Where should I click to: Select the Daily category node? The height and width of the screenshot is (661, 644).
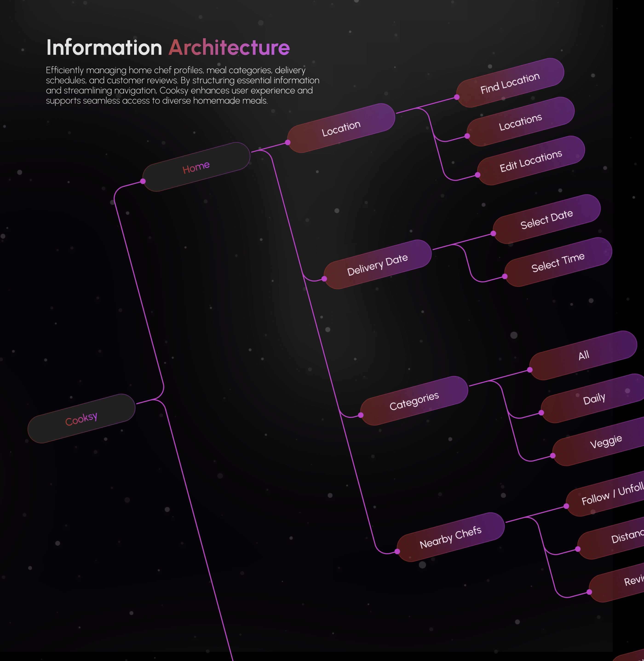tap(592, 399)
